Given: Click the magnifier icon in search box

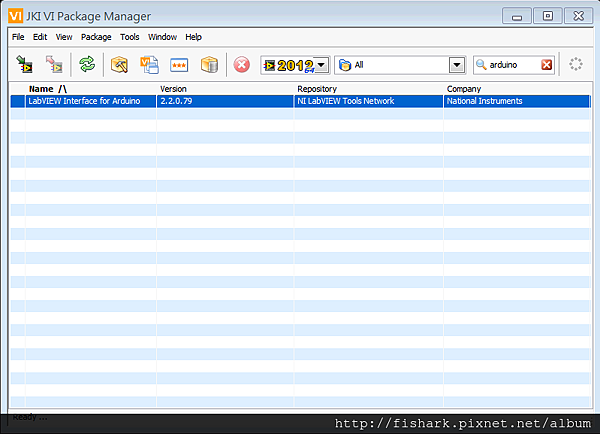Looking at the screenshot, I should click(x=481, y=65).
